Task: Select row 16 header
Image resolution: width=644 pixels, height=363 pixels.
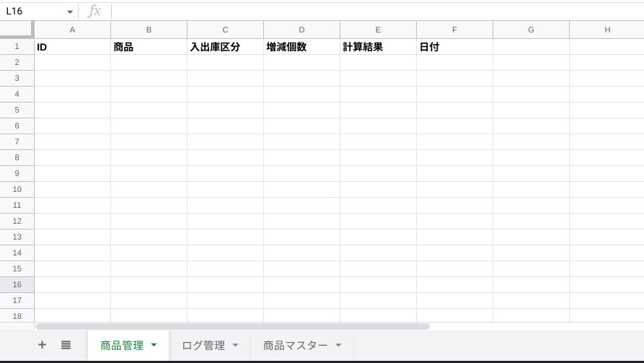Action: (x=17, y=284)
